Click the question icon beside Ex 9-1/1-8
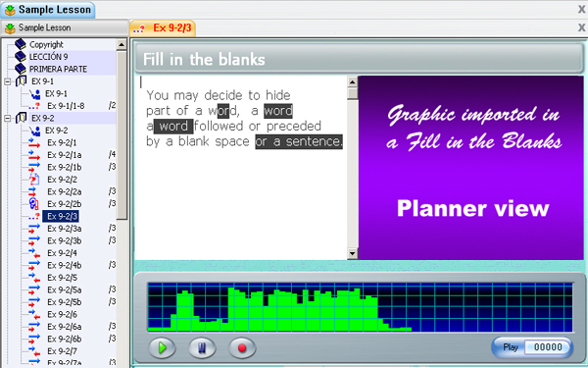Image resolution: width=588 pixels, height=368 pixels. [x=34, y=106]
